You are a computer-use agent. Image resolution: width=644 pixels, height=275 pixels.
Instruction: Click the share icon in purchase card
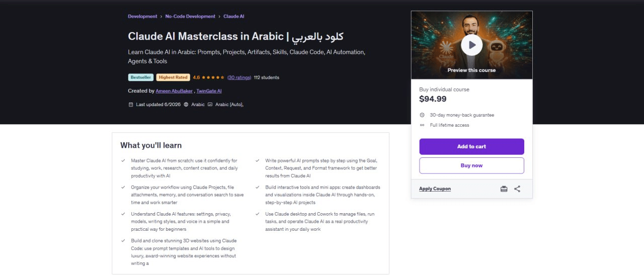(x=517, y=189)
